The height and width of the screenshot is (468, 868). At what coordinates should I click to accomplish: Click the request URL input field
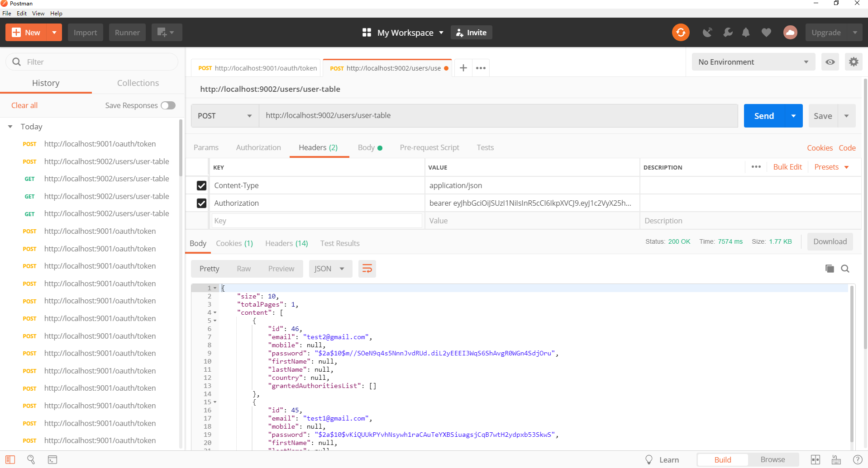coord(498,116)
